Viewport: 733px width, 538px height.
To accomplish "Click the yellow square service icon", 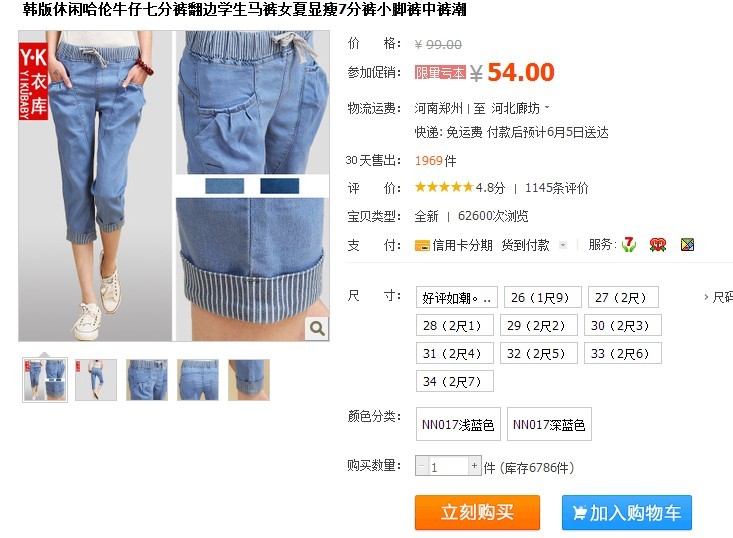I will coord(687,244).
